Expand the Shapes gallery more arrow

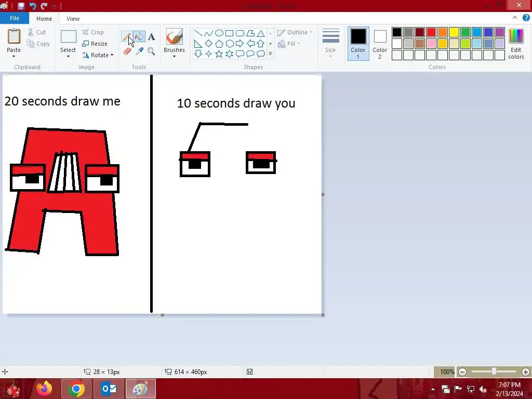[270, 54]
